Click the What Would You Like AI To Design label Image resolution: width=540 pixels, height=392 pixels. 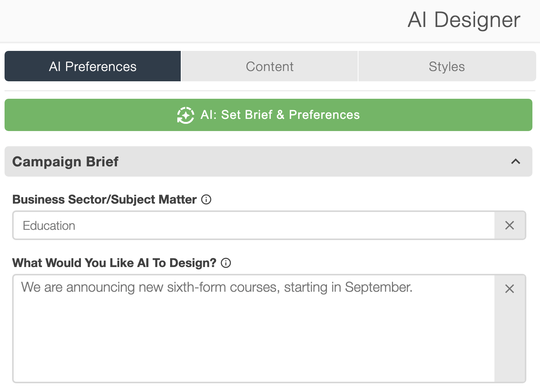tap(114, 263)
